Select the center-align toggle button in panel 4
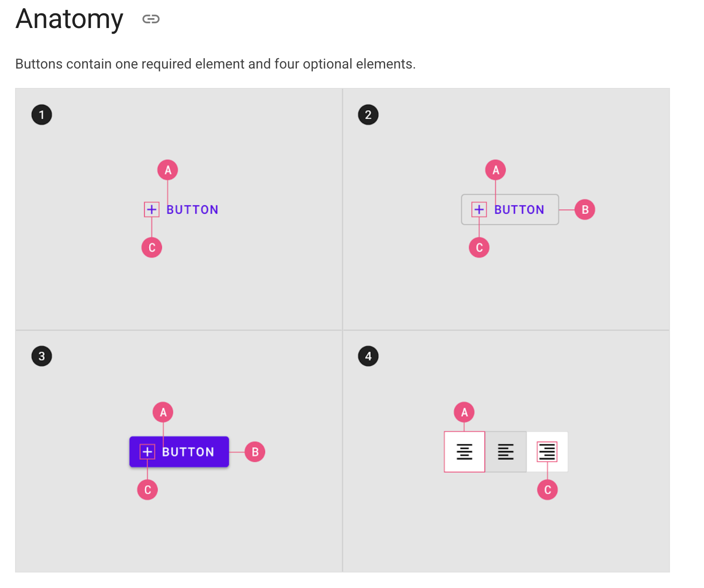 click(x=464, y=452)
